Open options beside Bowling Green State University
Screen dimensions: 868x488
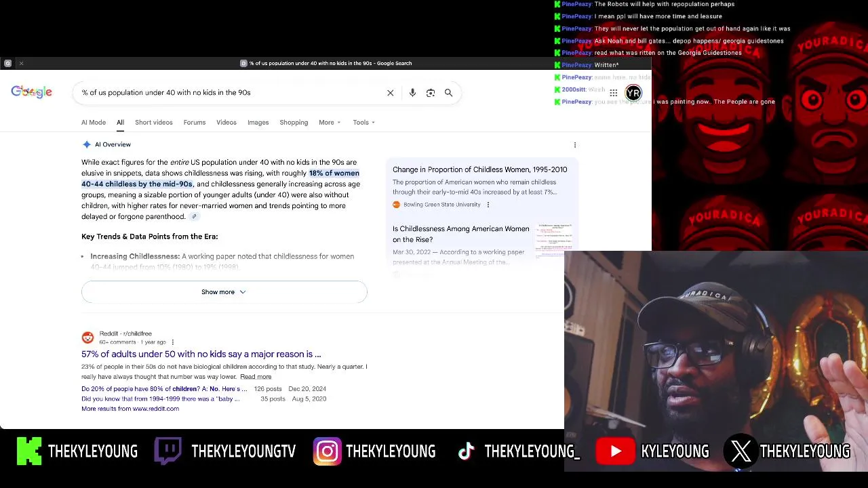tap(488, 205)
